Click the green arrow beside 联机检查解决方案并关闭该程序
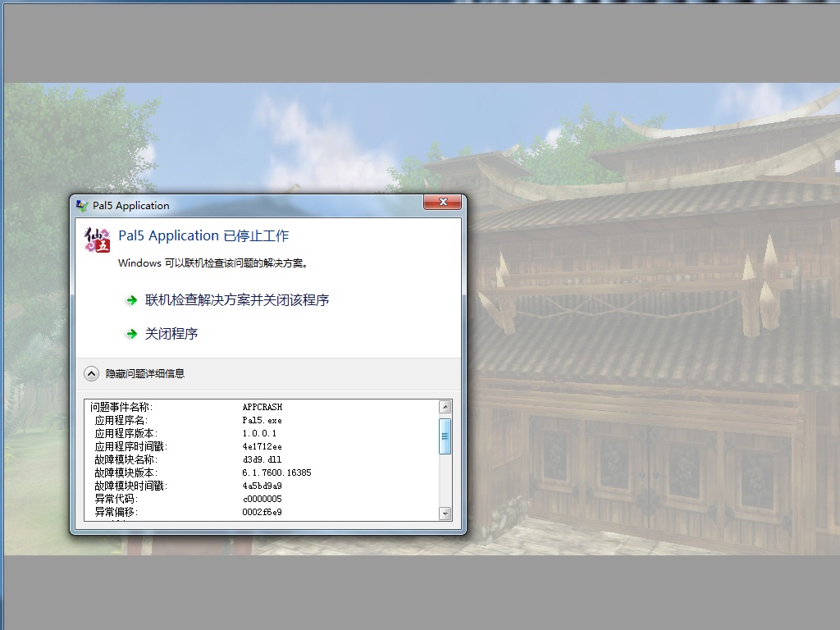This screenshot has width=840, height=630. [131, 301]
